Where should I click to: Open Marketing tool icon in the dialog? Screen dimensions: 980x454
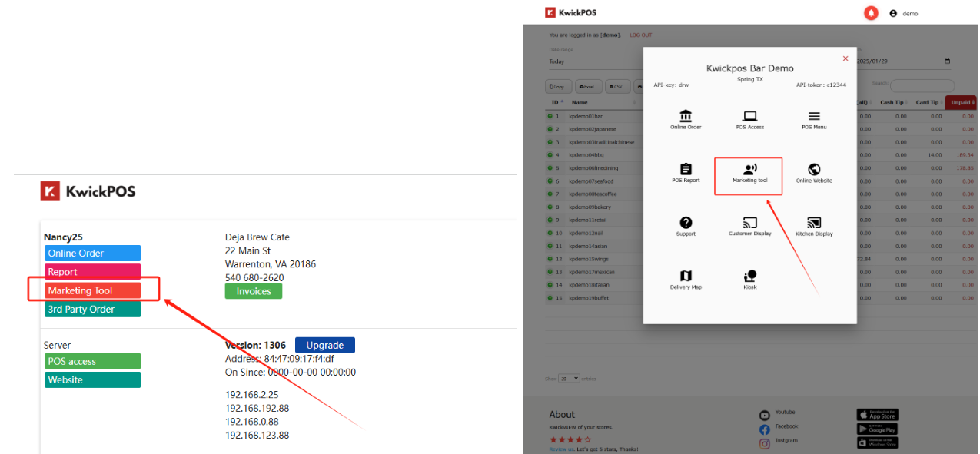[x=749, y=169]
